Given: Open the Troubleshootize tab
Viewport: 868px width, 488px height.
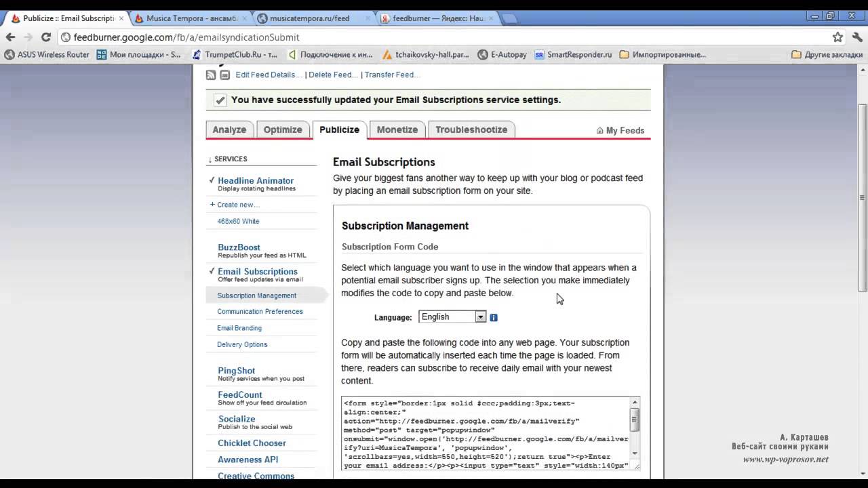Looking at the screenshot, I should pyautogui.click(x=471, y=129).
